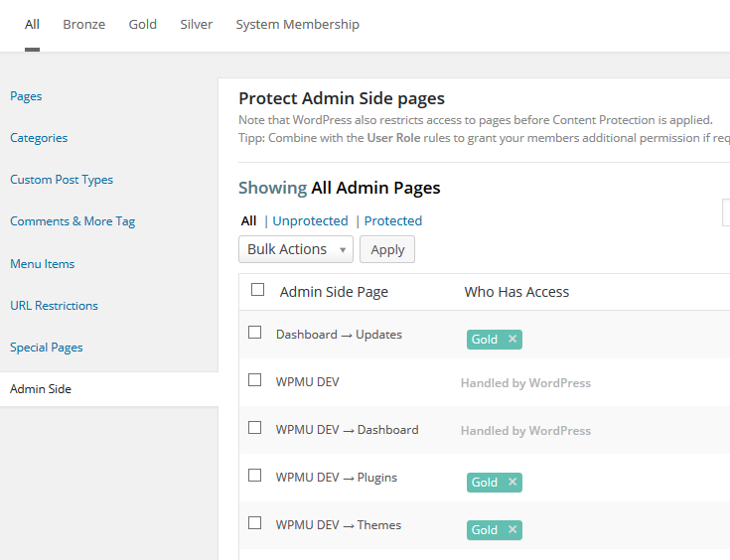Open URL Restrictions in the sidebar
The width and height of the screenshot is (730, 560).
54,306
